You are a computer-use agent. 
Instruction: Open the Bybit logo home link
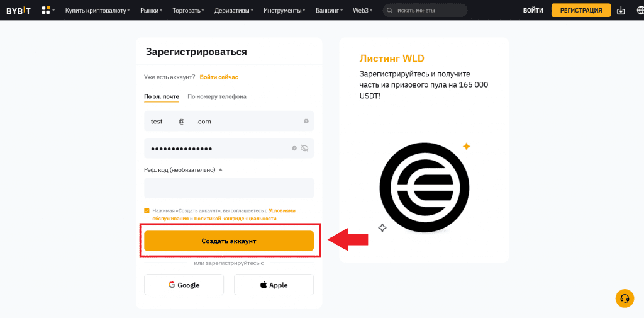click(18, 10)
